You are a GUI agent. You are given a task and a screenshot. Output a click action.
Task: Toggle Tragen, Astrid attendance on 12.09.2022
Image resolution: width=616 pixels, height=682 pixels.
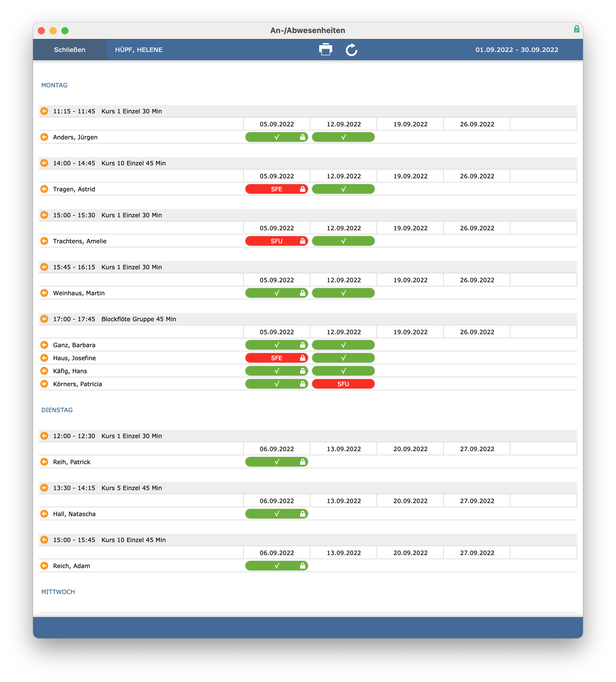[x=343, y=189]
